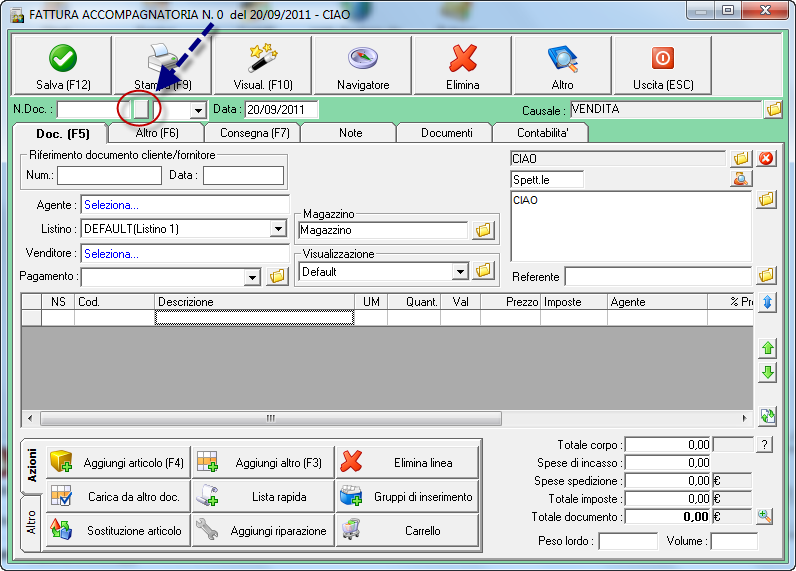Click the Volume field
796x571 pixels.
[x=734, y=541]
